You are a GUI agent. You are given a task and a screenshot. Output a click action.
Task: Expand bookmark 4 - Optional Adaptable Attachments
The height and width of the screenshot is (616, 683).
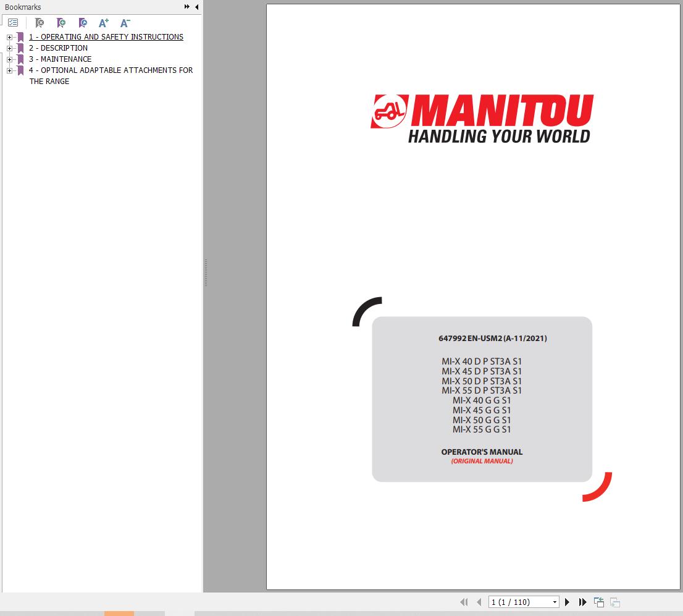[9, 70]
